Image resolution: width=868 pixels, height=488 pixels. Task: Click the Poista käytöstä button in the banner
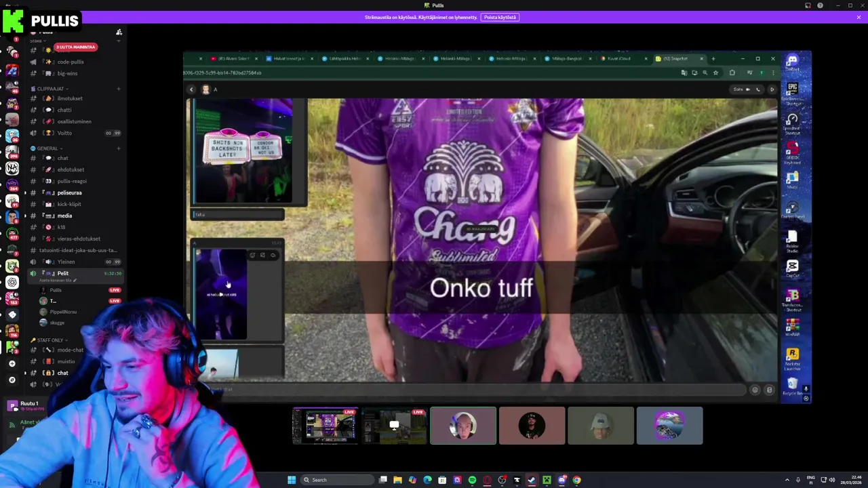500,17
